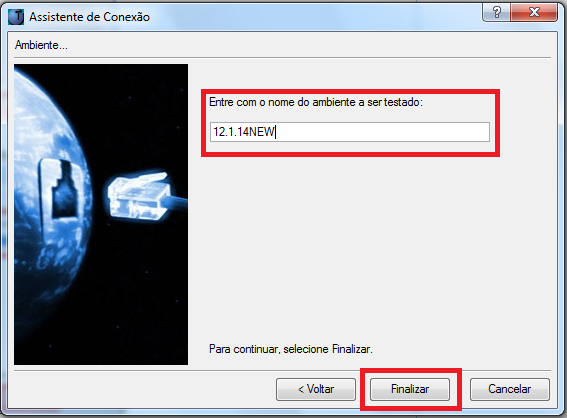Click the 12.1.14NEW text in the field

(244, 132)
